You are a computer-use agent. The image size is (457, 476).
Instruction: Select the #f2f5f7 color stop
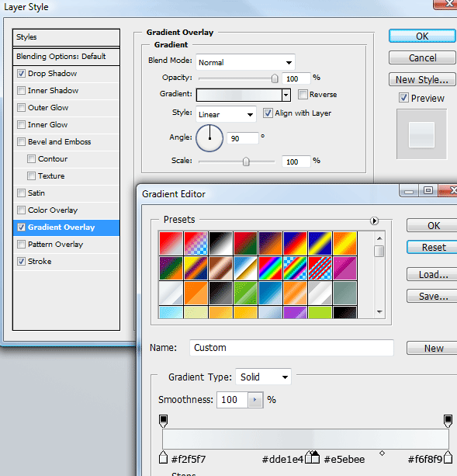click(x=163, y=457)
